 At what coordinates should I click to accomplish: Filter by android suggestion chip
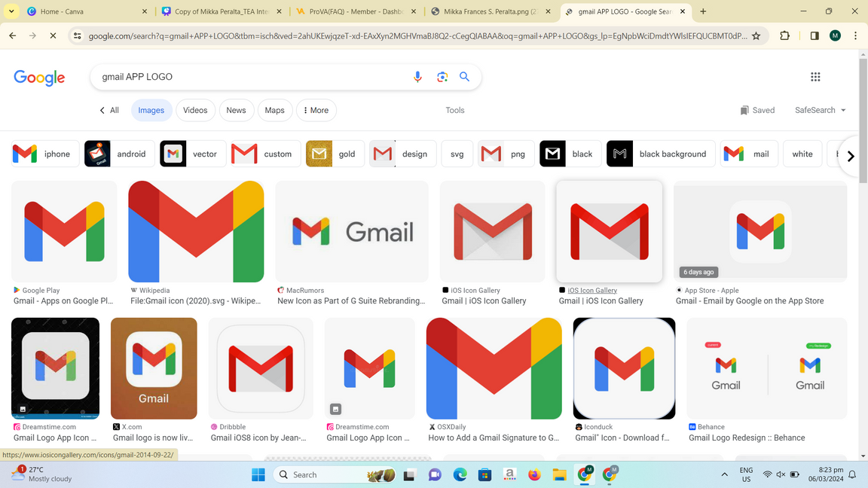coord(119,154)
